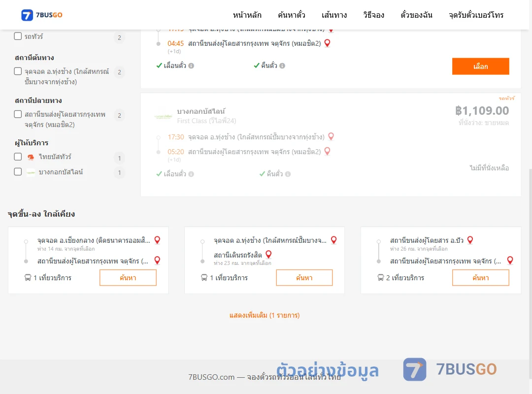The height and width of the screenshot is (394, 532).
Task: Click แสดงเพิ่มเติม (1 รายการ) link
Action: (265, 315)
